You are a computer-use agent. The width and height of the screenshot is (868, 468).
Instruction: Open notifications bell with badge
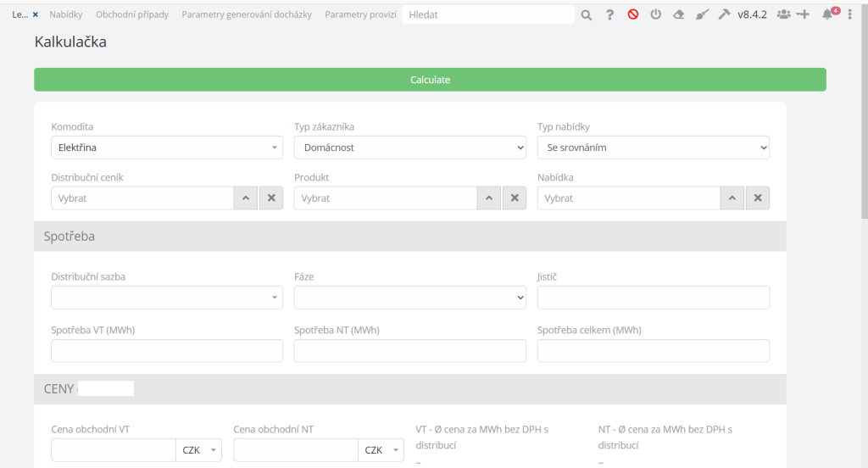(x=828, y=14)
